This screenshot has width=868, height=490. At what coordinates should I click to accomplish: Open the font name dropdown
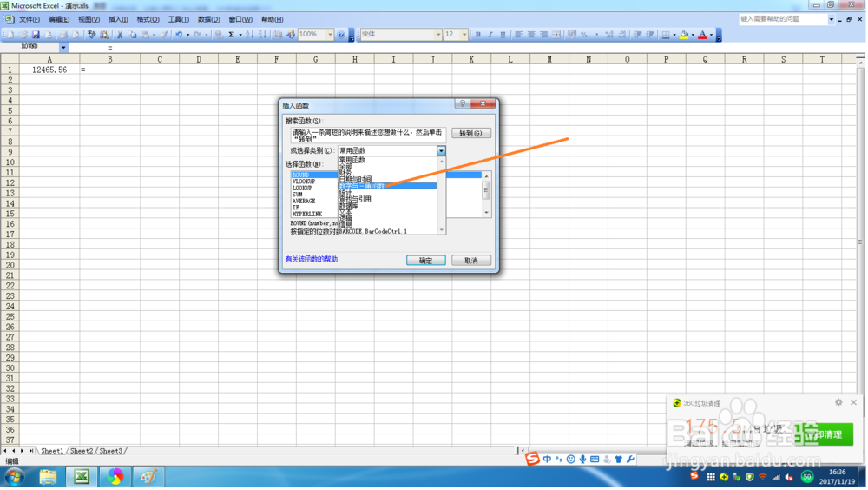coord(437,35)
